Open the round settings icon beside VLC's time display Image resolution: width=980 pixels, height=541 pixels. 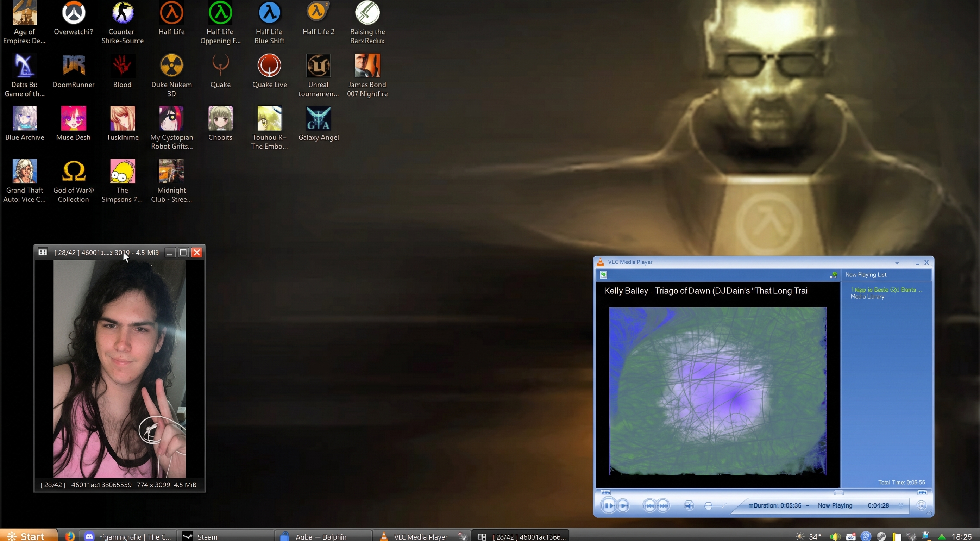coord(922,505)
